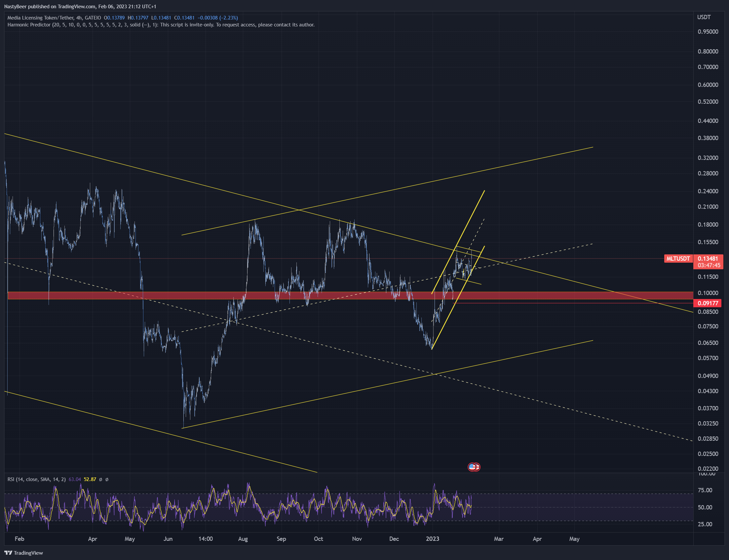Screen dimensions: 729x560
Task: Click the TradingView logo at bottom left
Action: point(23,553)
